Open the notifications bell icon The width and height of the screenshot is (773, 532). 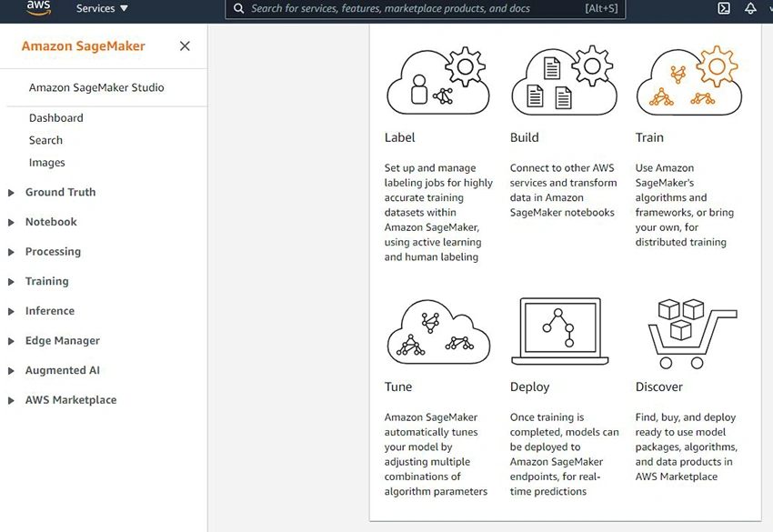(750, 8)
